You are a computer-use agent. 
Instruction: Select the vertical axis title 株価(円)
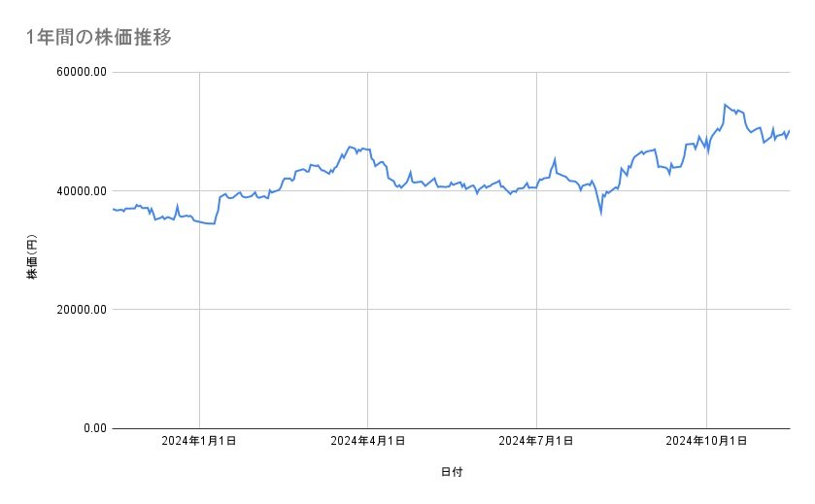[32, 258]
